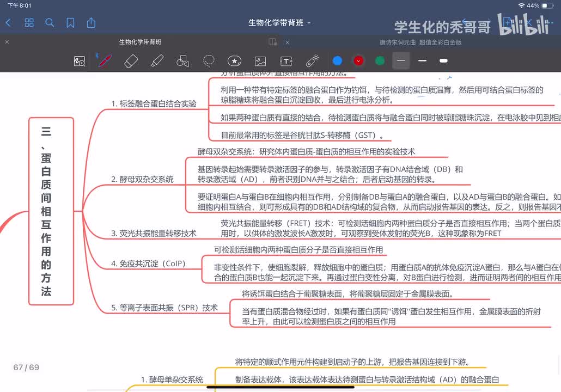
Task: Select the thinnest stroke width
Action: coord(401,61)
